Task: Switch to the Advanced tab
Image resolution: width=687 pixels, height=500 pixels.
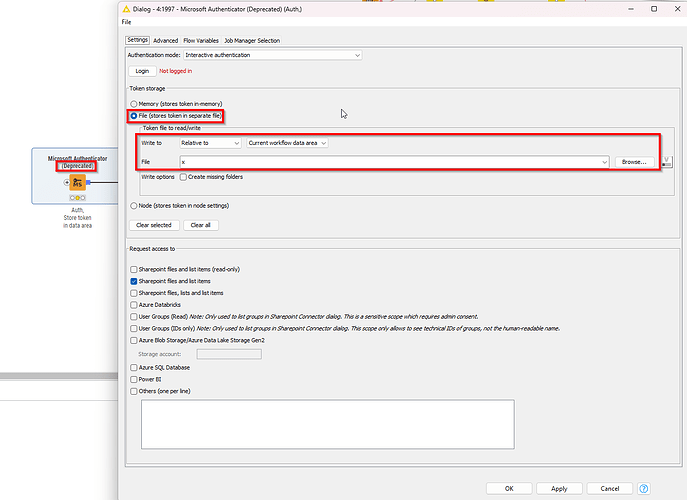Action: click(166, 40)
